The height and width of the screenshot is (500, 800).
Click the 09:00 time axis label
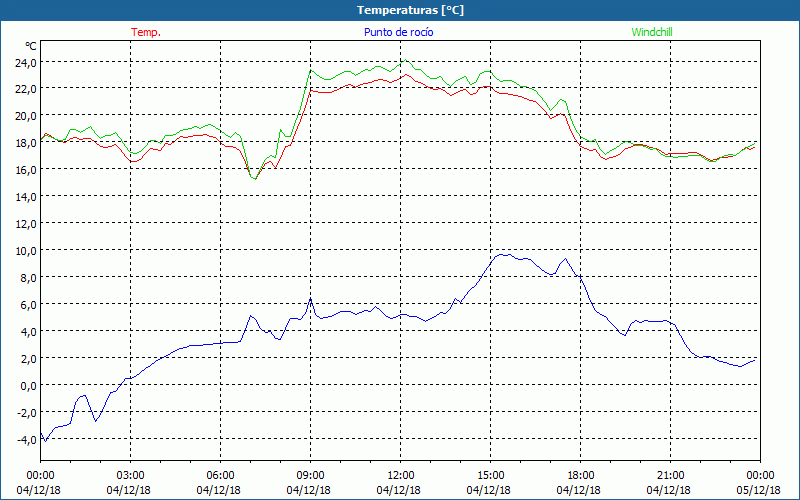click(x=310, y=476)
